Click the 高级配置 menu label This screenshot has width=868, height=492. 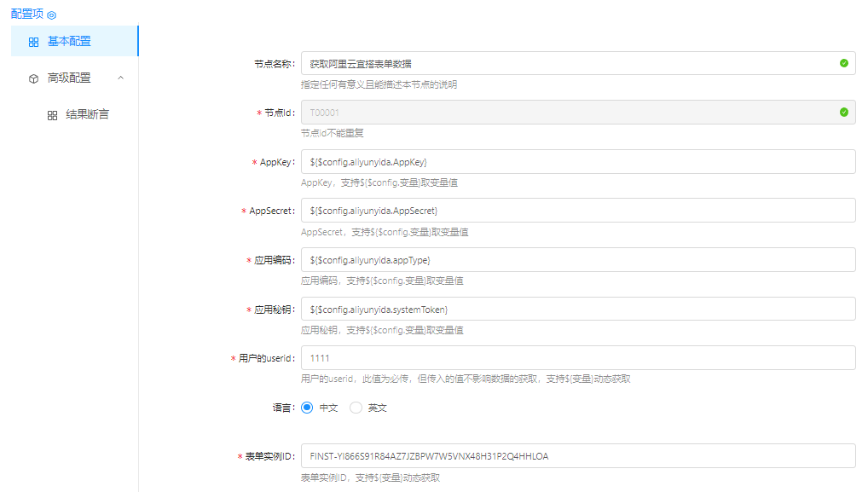[69, 78]
